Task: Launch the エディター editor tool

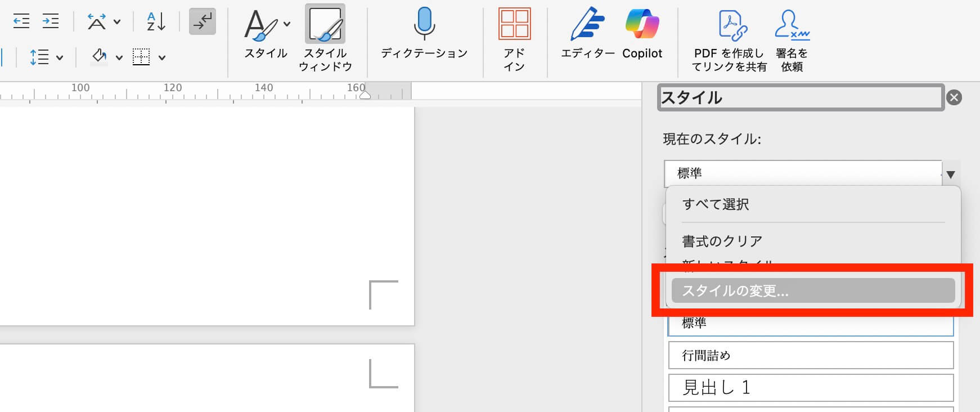Action: tap(588, 34)
